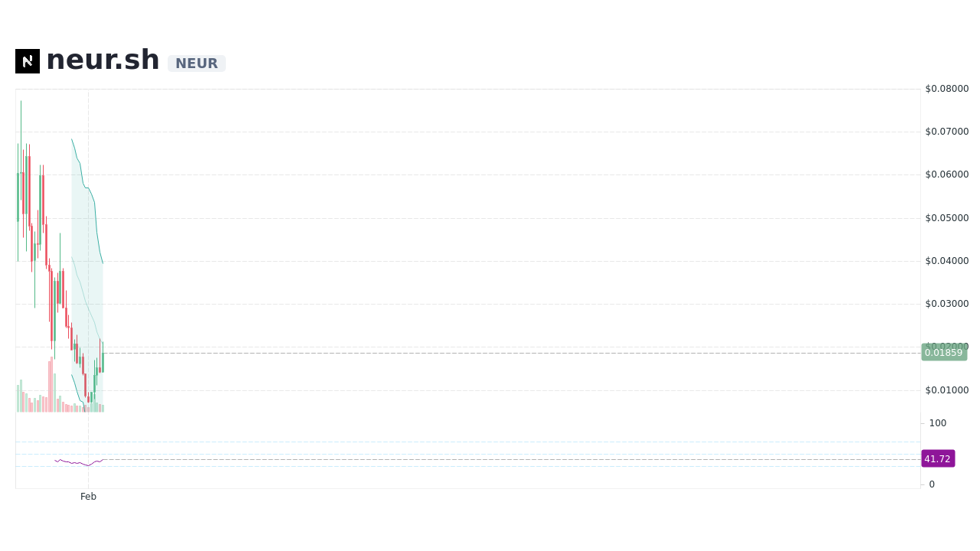Click the 100 label on RSI axis

pyautogui.click(x=938, y=423)
